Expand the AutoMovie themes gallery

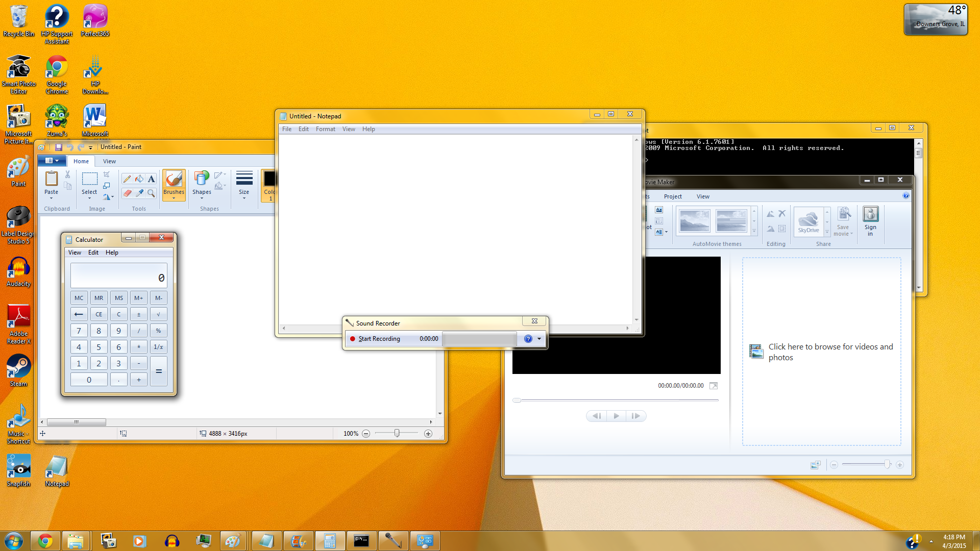tap(755, 231)
